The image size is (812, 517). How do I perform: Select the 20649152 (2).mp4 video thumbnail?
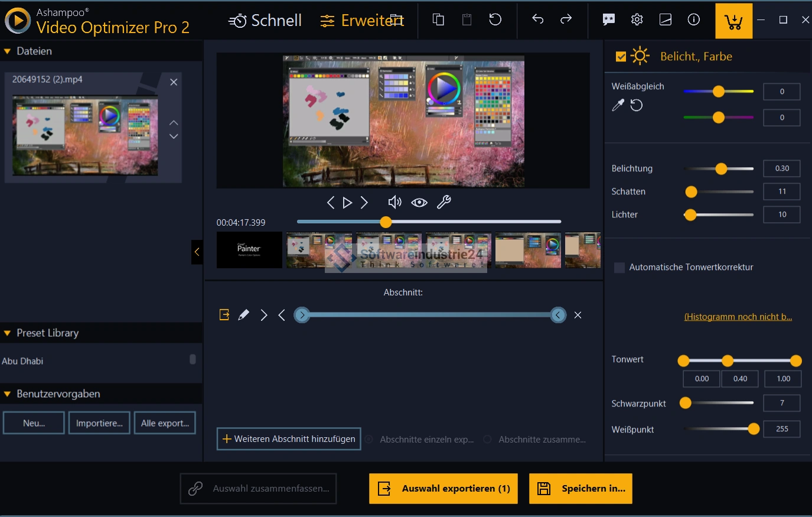tap(86, 136)
